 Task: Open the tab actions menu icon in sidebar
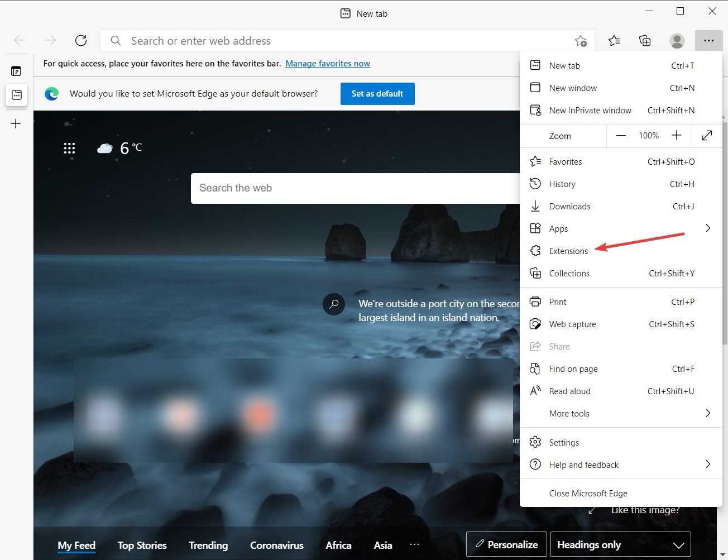coord(16,71)
